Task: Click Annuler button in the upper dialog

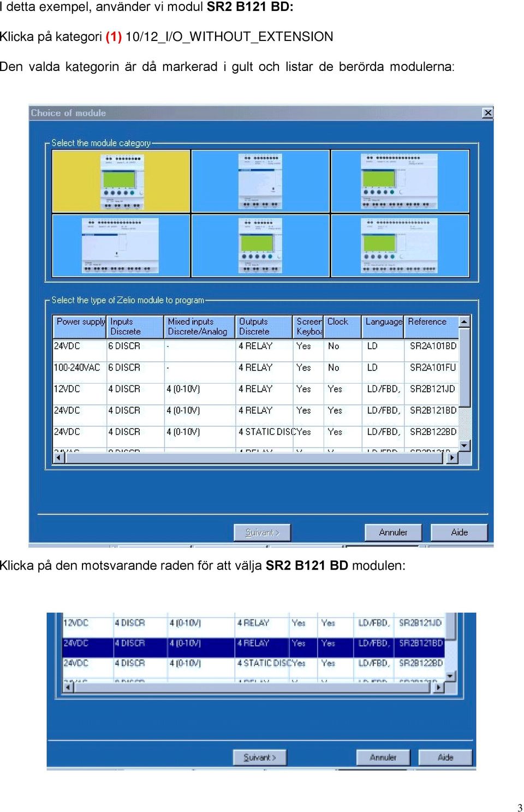Action: coord(393,533)
